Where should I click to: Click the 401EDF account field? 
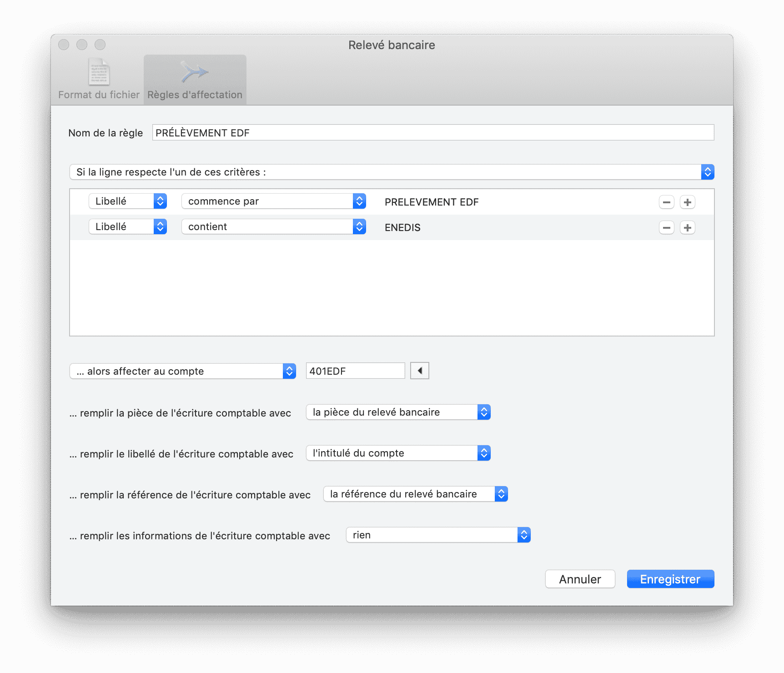click(x=356, y=371)
